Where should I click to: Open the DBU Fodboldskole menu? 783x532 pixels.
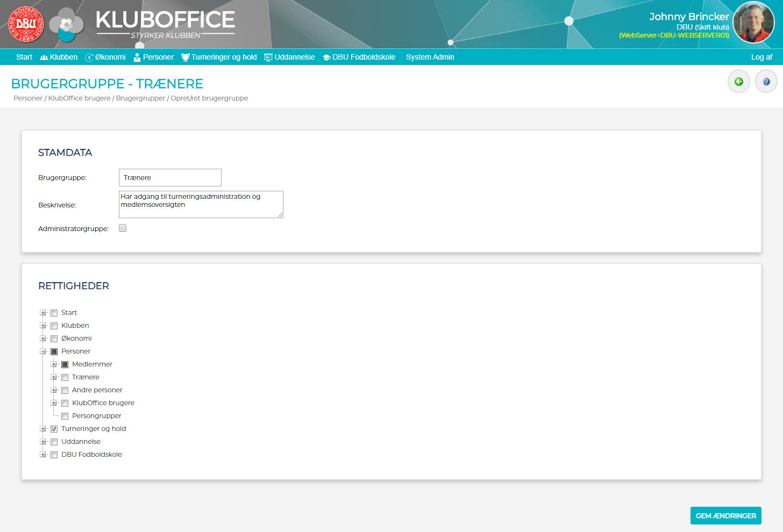tap(364, 57)
